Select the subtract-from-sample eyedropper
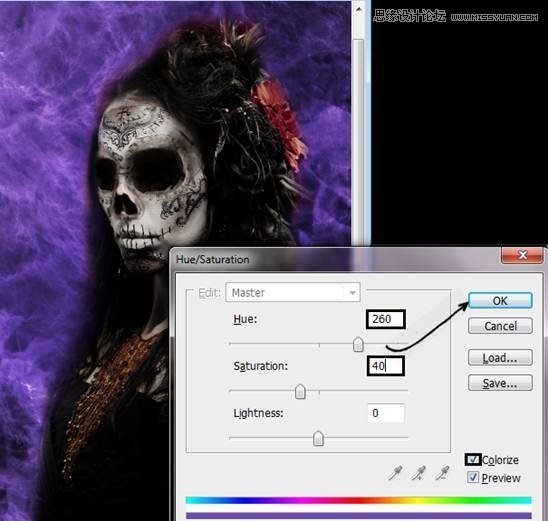The width and height of the screenshot is (548, 521). click(442, 473)
